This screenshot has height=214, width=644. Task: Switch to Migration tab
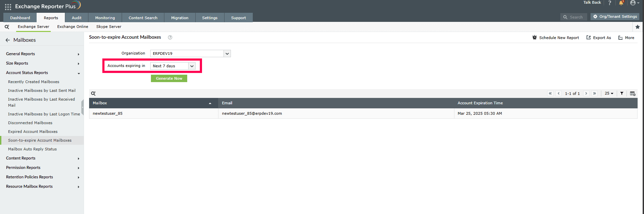tap(179, 18)
